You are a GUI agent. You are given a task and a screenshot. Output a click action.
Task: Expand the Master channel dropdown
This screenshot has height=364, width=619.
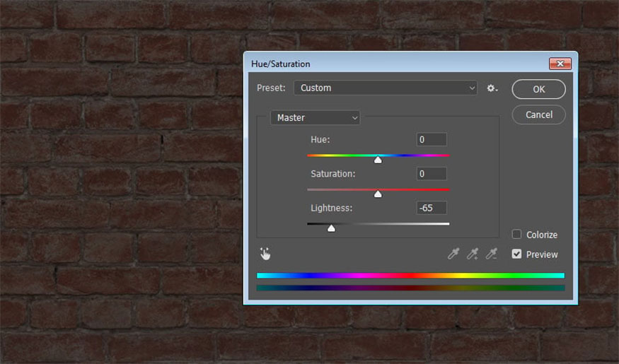coord(315,117)
